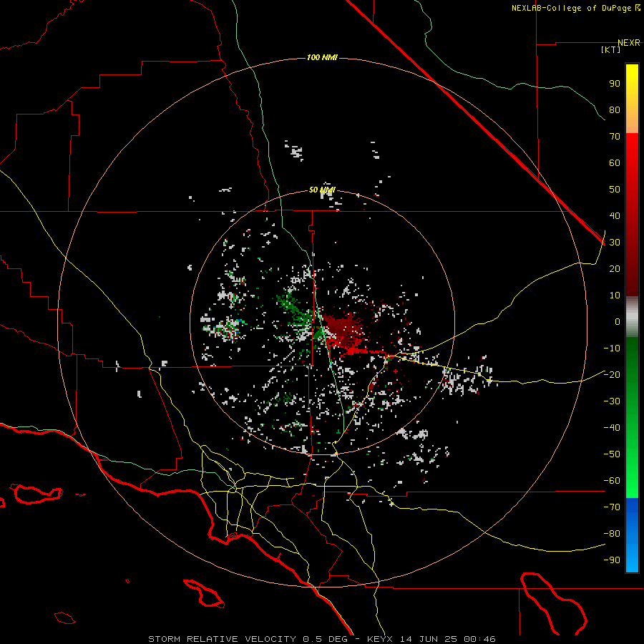Click the large red outbound velocity cluster
The height and width of the screenshot is (644, 644).
345,333
